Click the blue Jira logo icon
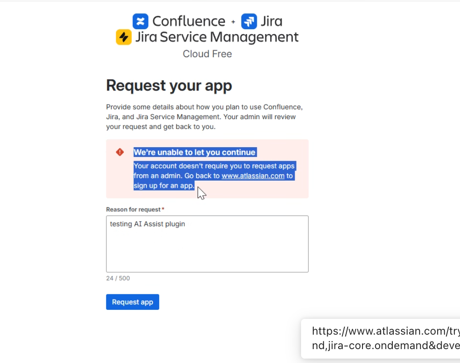 249,21
